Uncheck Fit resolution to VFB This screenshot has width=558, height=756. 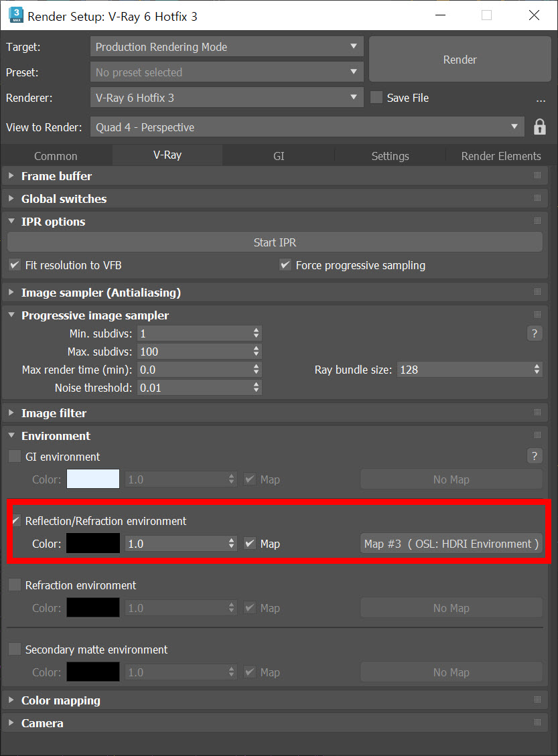[15, 264]
